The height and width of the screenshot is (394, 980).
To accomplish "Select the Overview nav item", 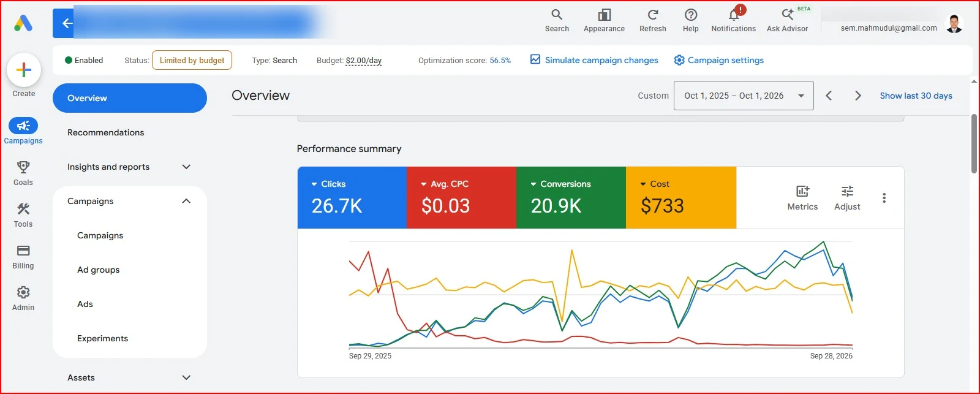I will 130,98.
